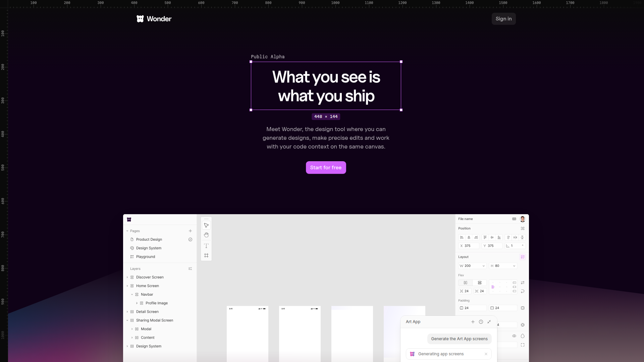
Task: Click the checkmark next to Product Design
Action: (x=190, y=239)
